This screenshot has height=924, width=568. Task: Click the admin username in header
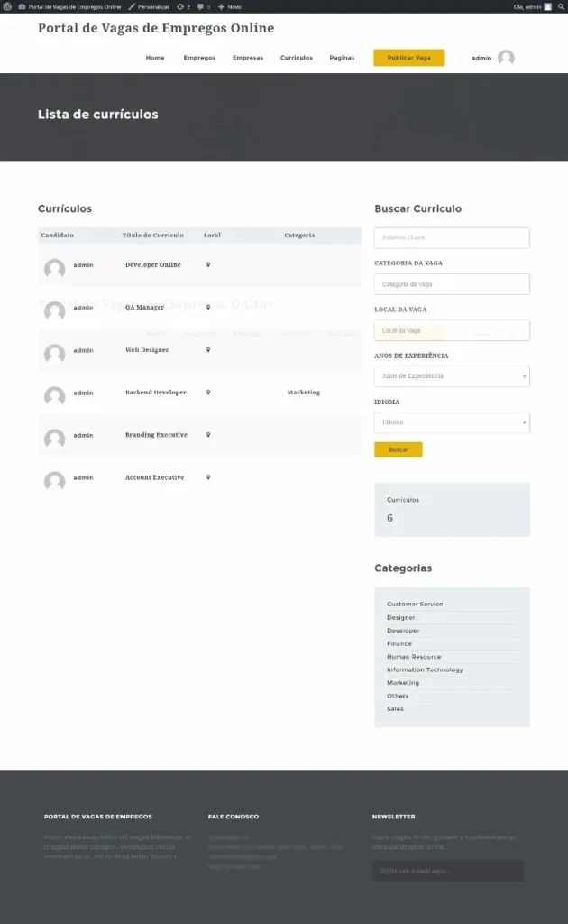point(481,58)
